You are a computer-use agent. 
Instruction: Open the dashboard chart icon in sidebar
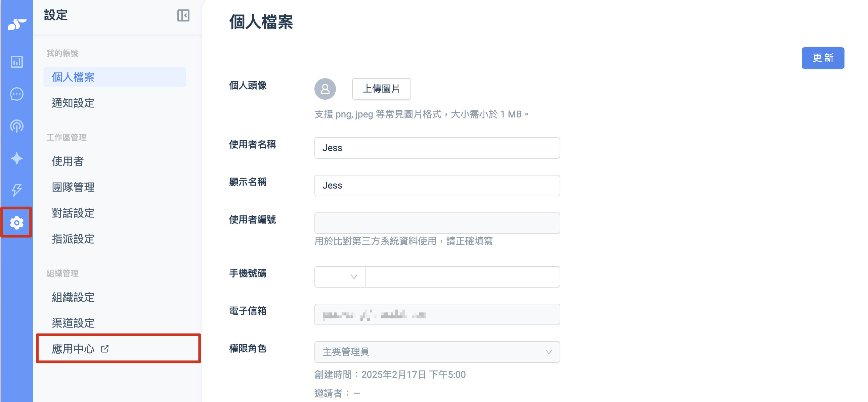tap(16, 62)
